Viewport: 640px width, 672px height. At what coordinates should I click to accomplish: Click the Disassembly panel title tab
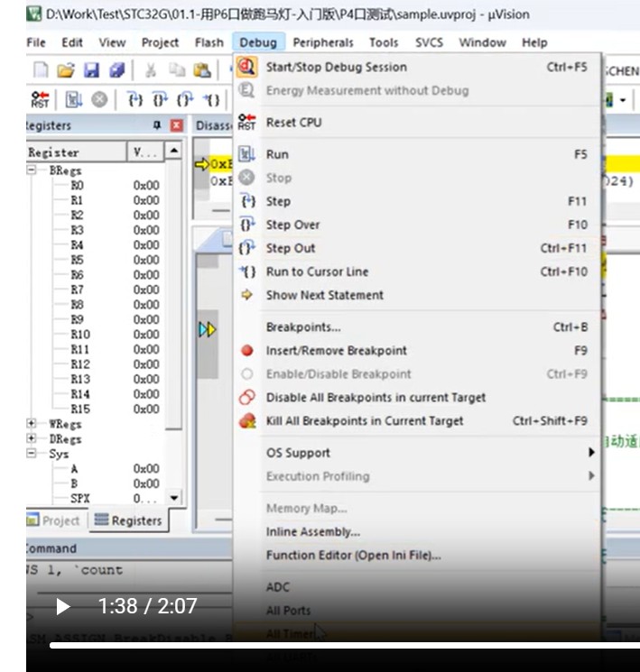pos(214,125)
